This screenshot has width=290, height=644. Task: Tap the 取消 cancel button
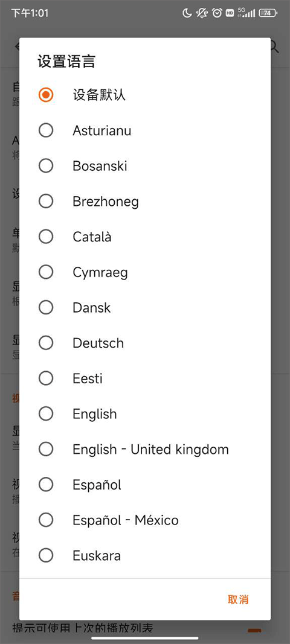(238, 599)
